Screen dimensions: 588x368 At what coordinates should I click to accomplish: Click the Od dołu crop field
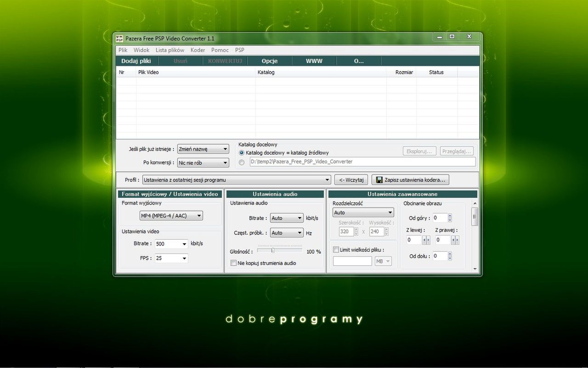(440, 256)
